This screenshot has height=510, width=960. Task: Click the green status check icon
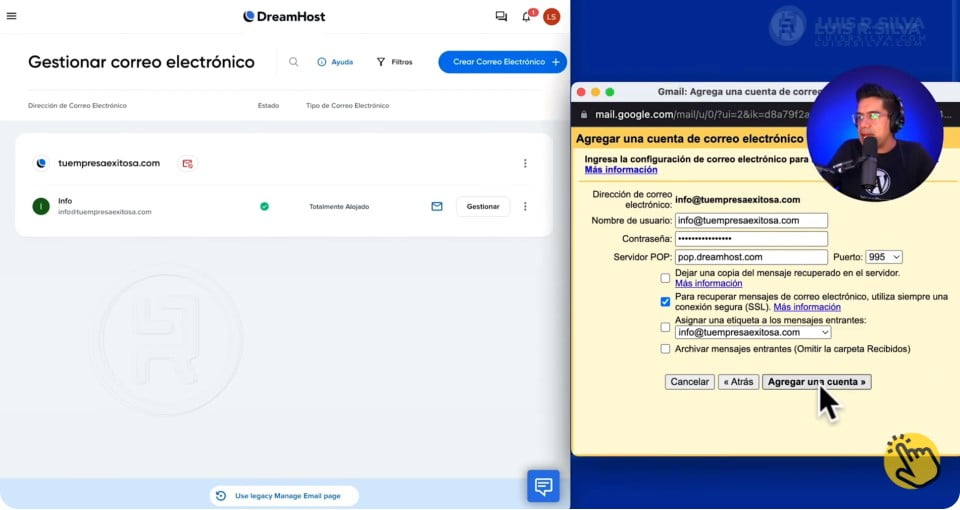264,206
